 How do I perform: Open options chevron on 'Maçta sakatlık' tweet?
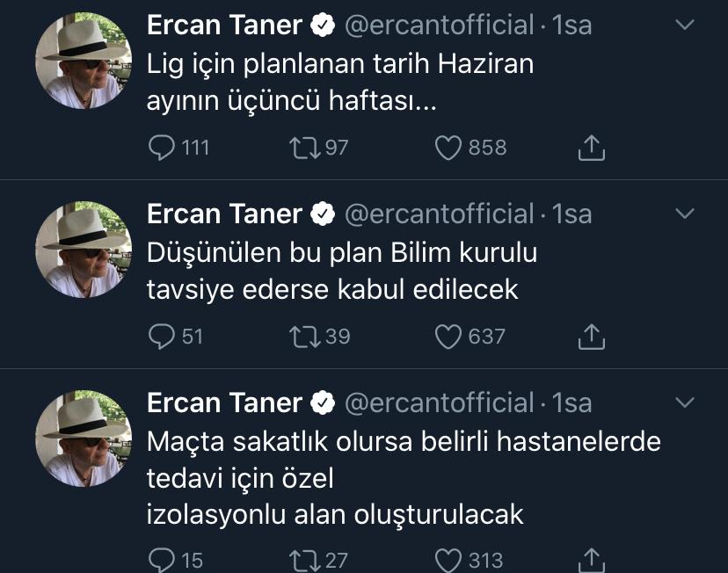click(683, 403)
